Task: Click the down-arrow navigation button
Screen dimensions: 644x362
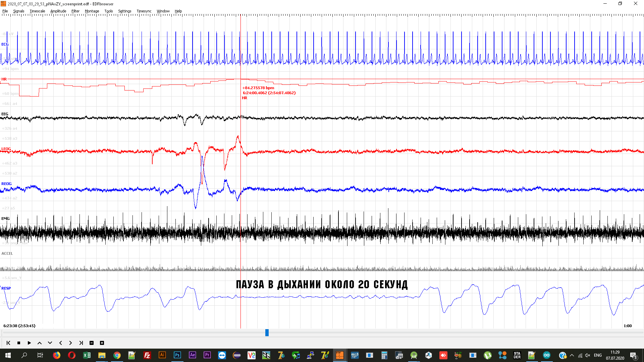Action: tap(50, 343)
